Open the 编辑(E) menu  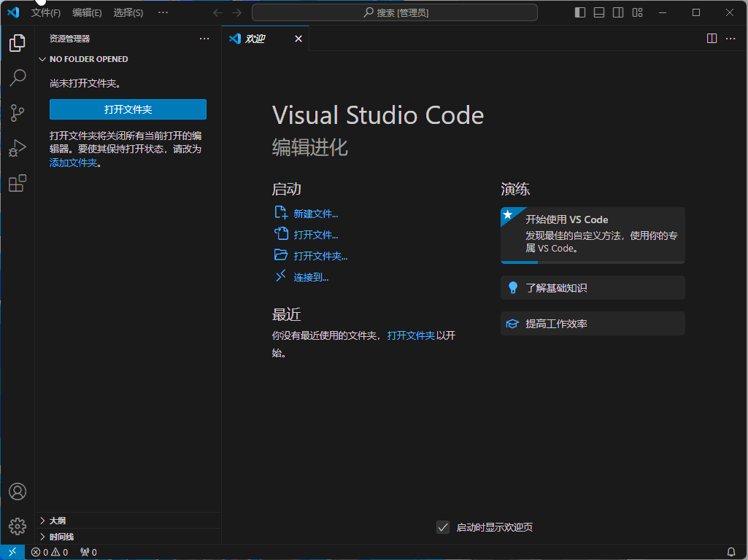pos(87,12)
